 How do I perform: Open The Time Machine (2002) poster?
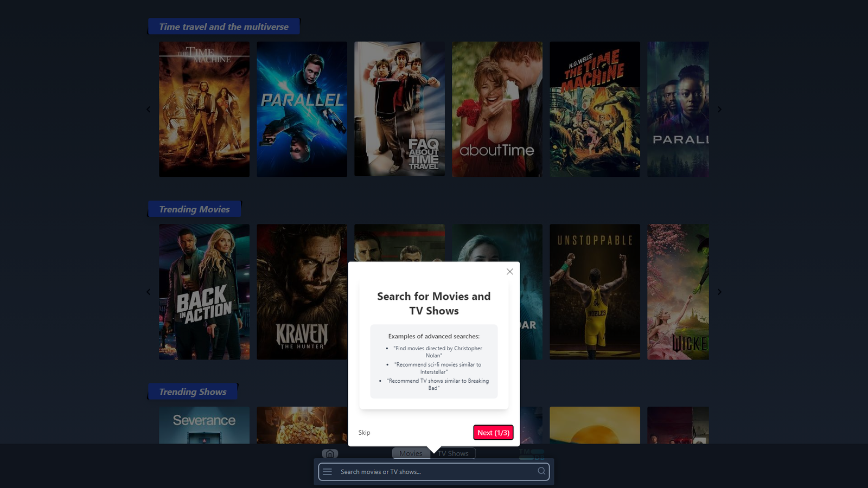pos(204,110)
